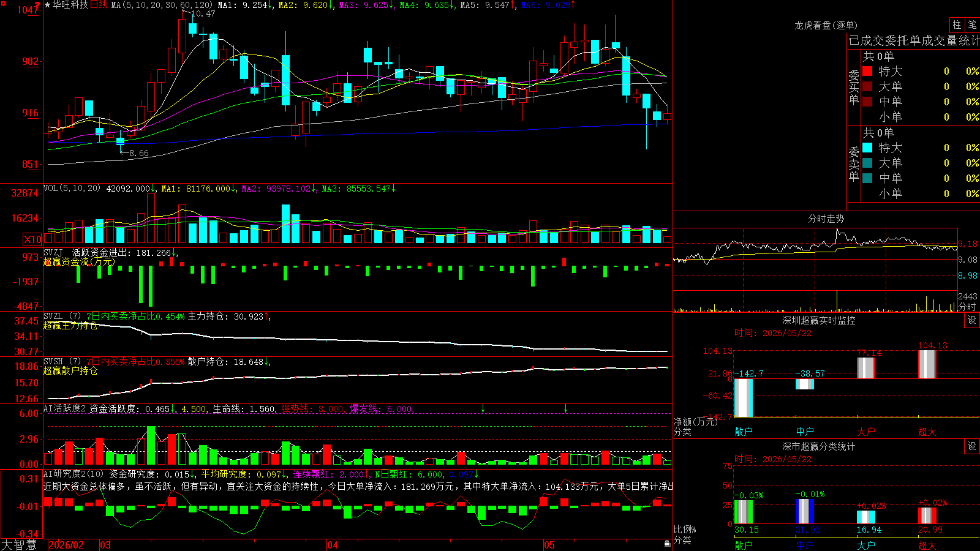The width and height of the screenshot is (980, 551).
Task: Click the lock icon at chart bottom right
Action: click(667, 544)
